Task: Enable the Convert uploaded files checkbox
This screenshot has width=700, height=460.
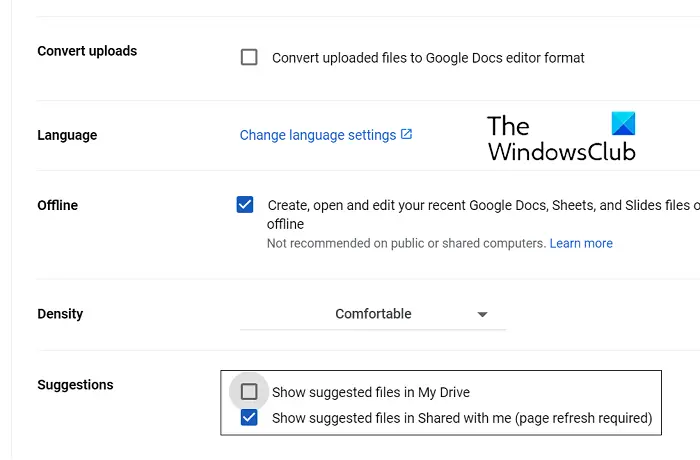Action: pos(249,57)
